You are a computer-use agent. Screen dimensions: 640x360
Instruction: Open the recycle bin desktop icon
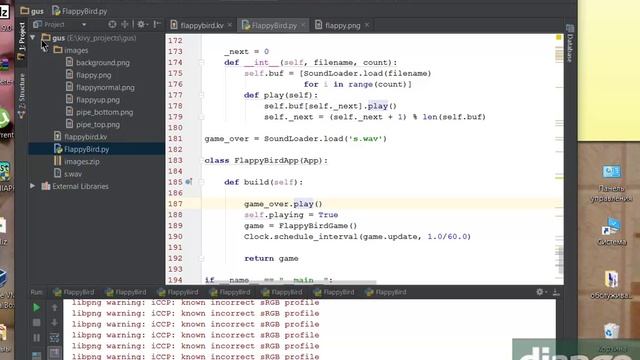[x=611, y=337]
